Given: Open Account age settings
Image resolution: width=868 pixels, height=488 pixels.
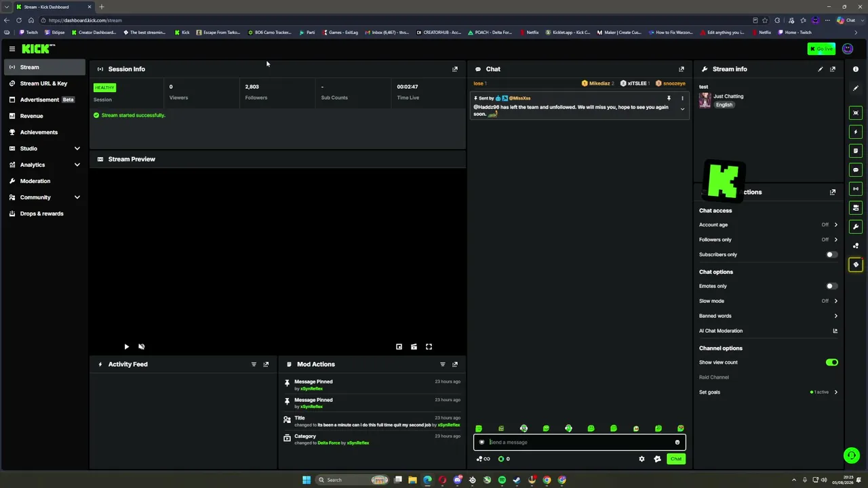Looking at the screenshot, I should [x=768, y=225].
